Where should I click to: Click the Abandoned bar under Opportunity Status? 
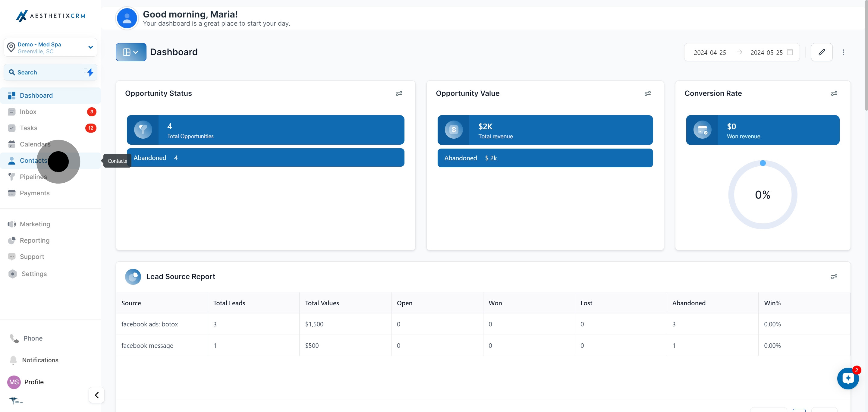(x=265, y=158)
